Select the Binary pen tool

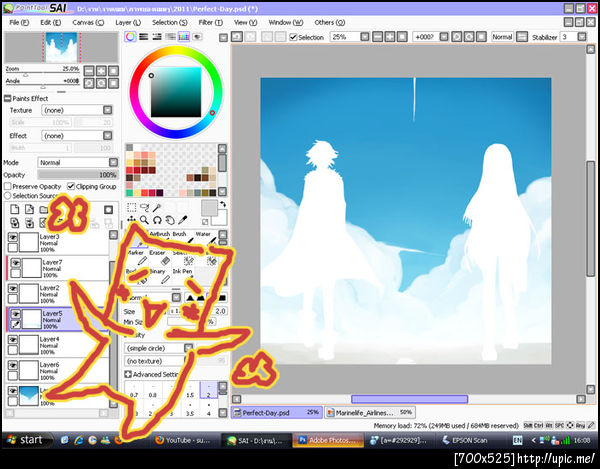point(161,276)
